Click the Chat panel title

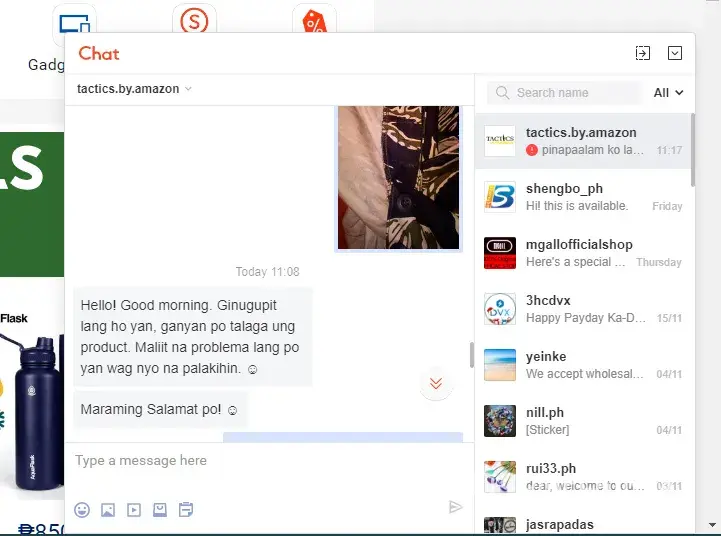click(x=99, y=53)
